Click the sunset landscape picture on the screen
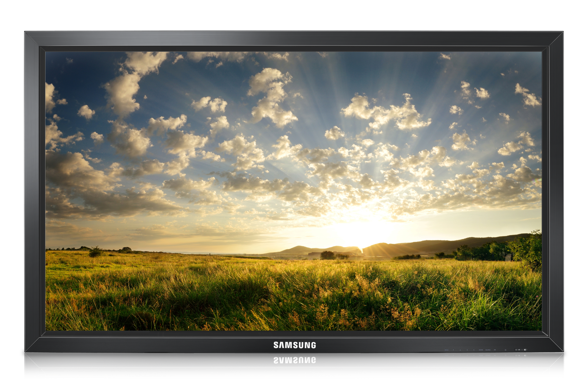Image resolution: width=588 pixels, height=392 pixels. (294, 191)
